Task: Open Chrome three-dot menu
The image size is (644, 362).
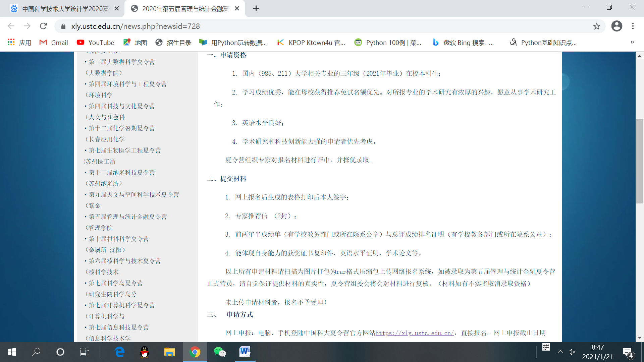Action: click(633, 26)
